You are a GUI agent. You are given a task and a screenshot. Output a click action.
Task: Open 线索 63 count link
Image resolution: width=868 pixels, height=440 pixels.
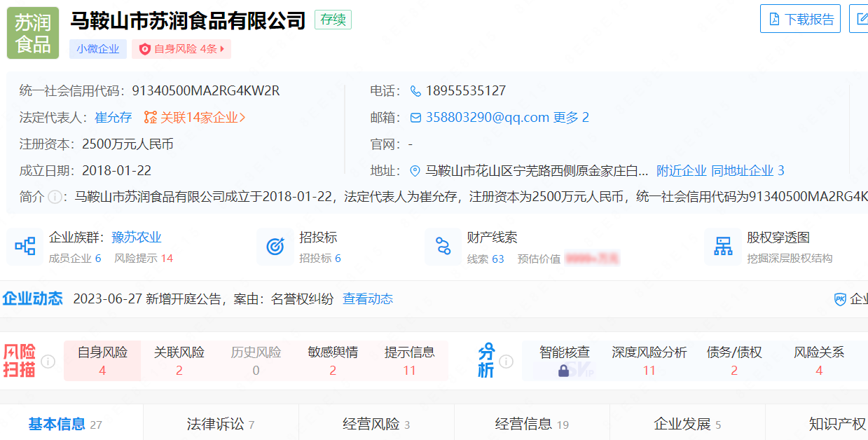coord(485,259)
